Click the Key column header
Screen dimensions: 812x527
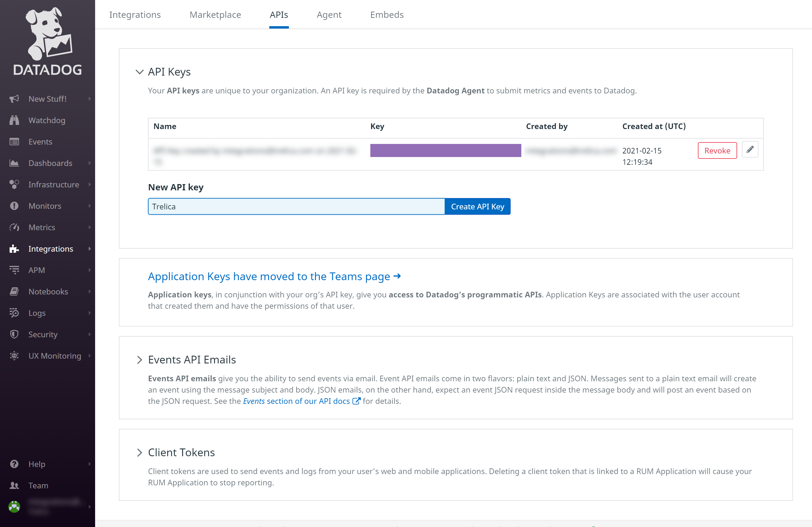tap(377, 126)
